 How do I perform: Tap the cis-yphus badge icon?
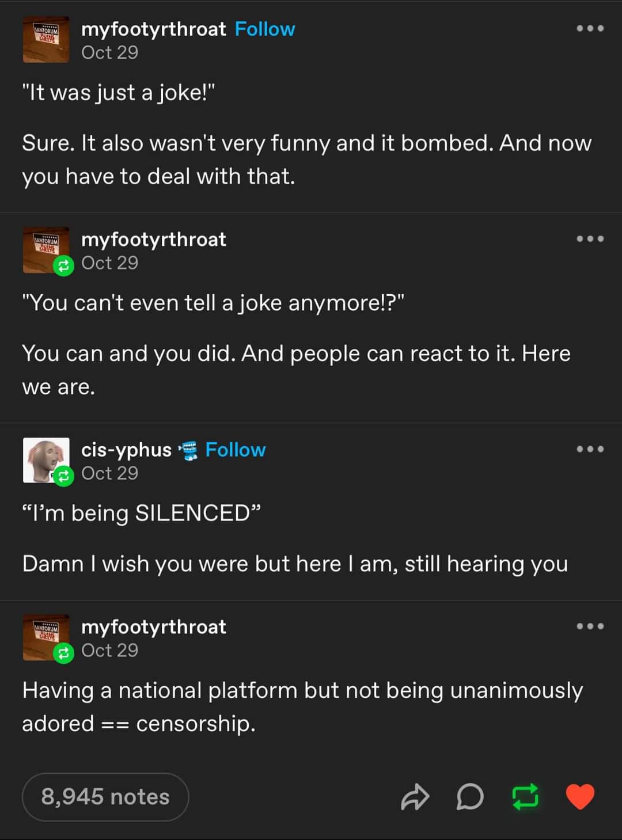[x=188, y=450]
